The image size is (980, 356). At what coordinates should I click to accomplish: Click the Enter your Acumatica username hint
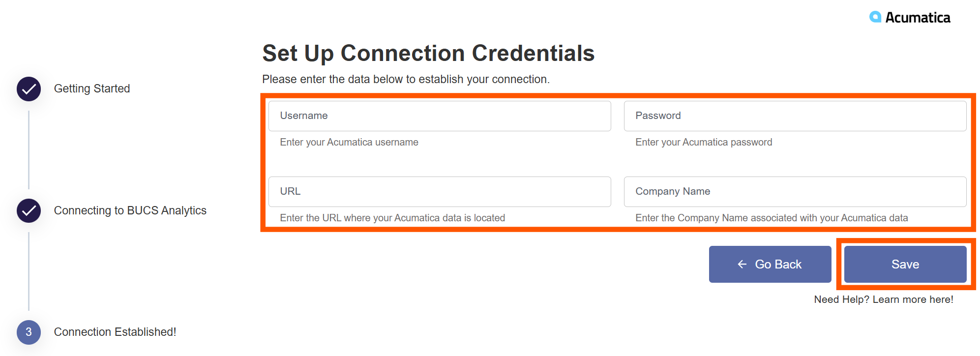tap(349, 142)
